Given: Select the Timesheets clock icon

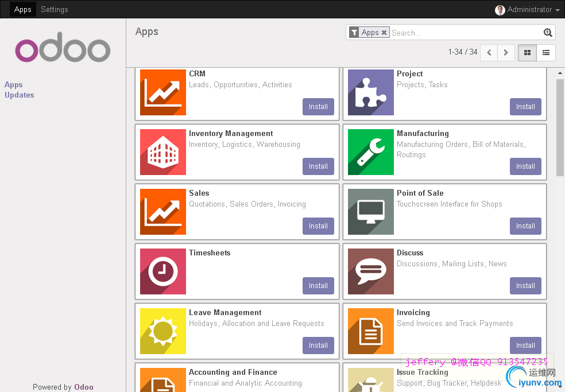Looking at the screenshot, I should (163, 271).
